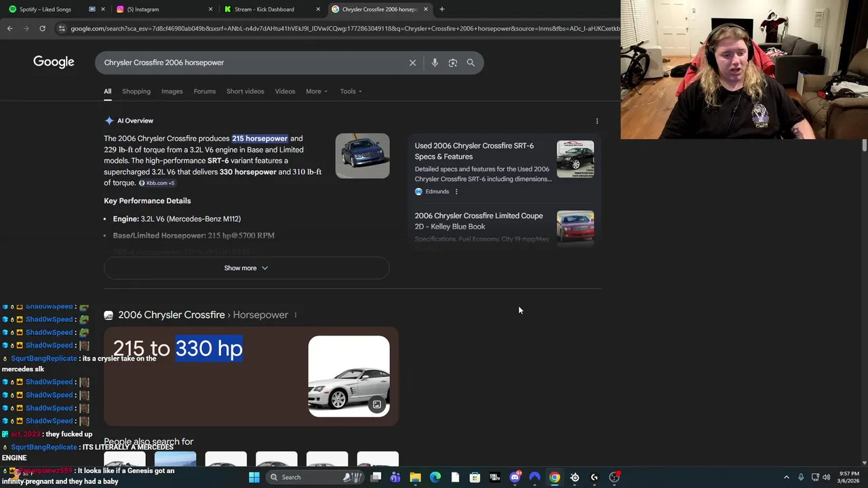The image size is (868, 488).
Task: Open the Windows Start menu
Action: (254, 477)
